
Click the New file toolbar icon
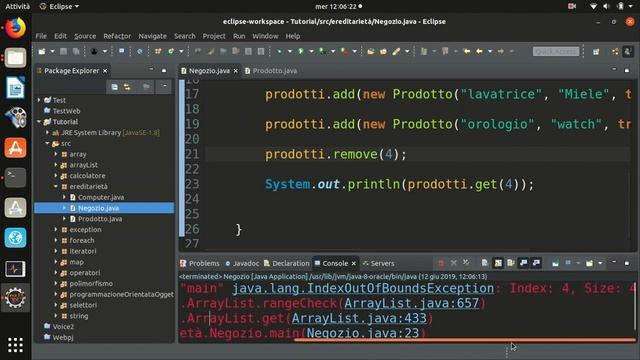(x=42, y=51)
